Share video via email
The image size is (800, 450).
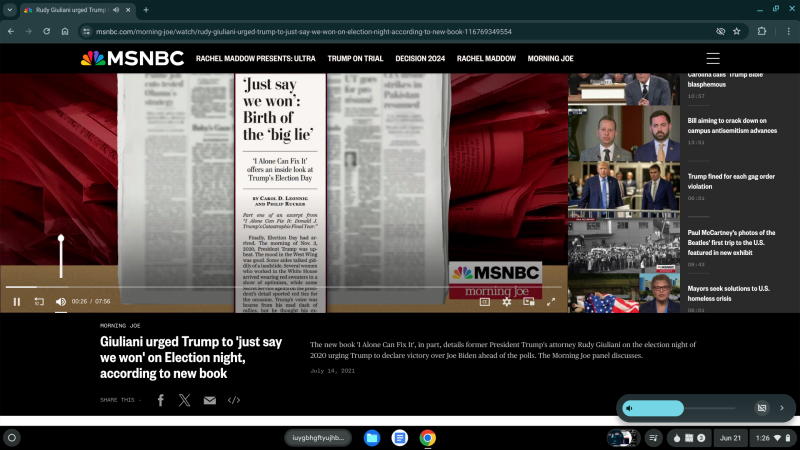tap(210, 401)
